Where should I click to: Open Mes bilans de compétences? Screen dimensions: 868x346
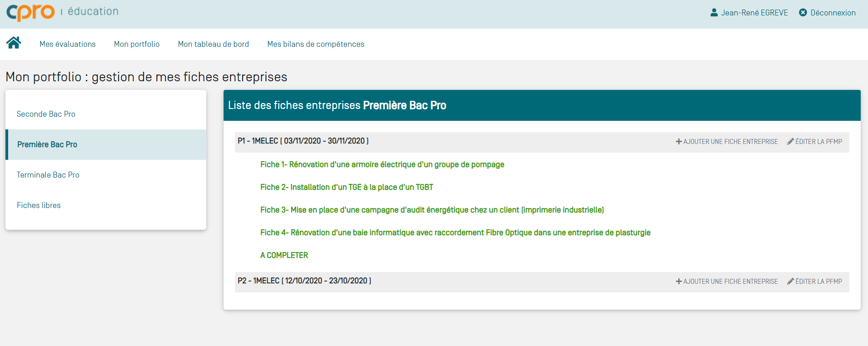pos(316,44)
